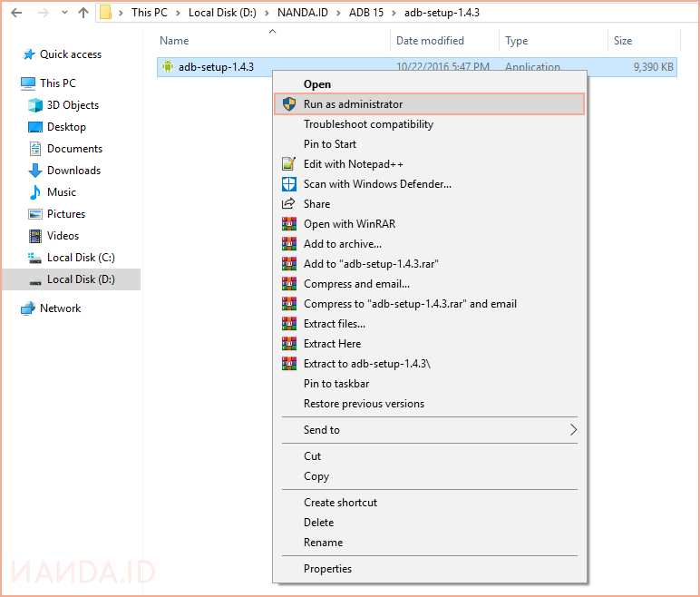Image resolution: width=700 pixels, height=597 pixels.
Task: Sort files by the Size column header
Action: [623, 41]
